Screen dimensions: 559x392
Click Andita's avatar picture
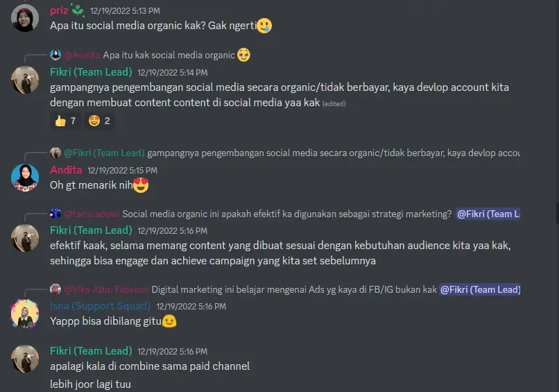(24, 178)
